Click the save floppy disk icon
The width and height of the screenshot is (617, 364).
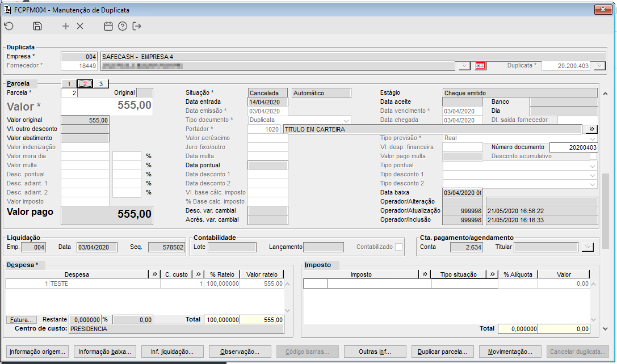[x=37, y=26]
